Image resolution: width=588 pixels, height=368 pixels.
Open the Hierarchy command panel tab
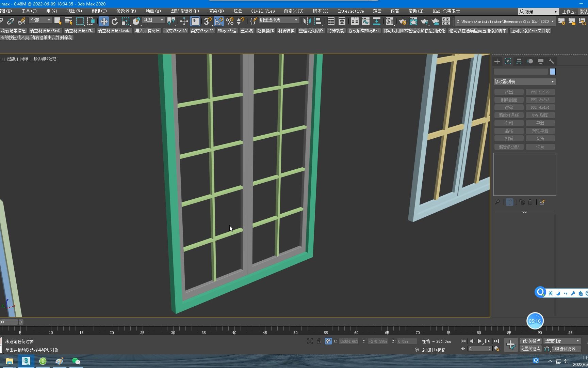pos(519,61)
